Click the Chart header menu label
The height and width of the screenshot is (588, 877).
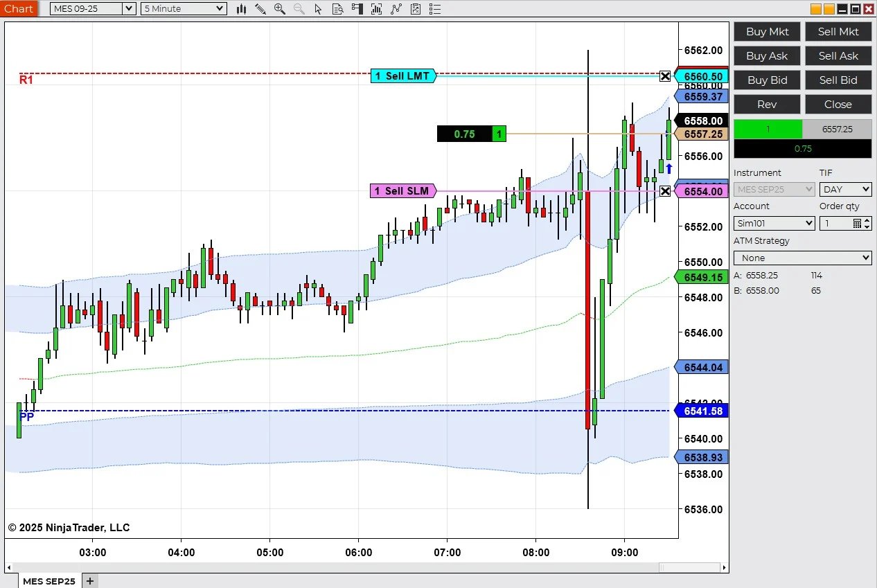click(x=19, y=8)
